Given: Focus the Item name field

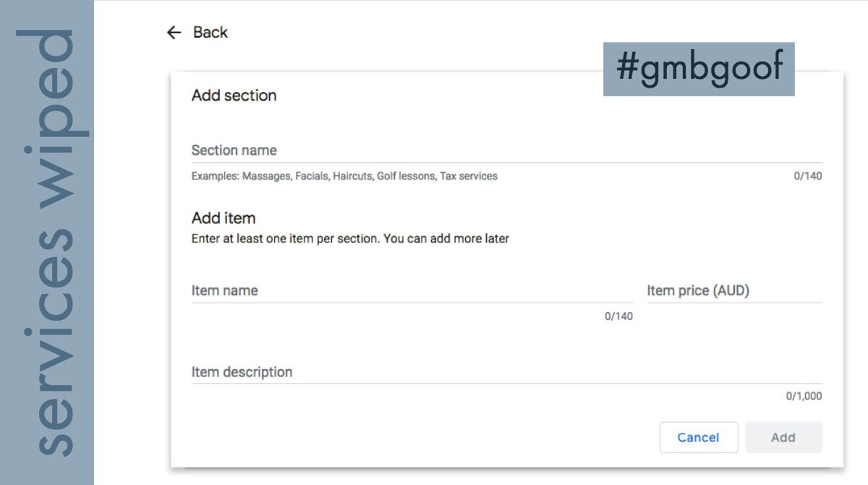Looking at the screenshot, I should (412, 291).
